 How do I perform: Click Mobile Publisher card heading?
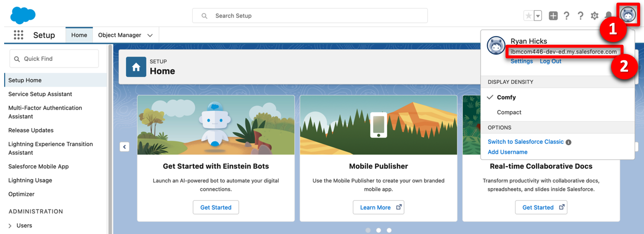378,166
